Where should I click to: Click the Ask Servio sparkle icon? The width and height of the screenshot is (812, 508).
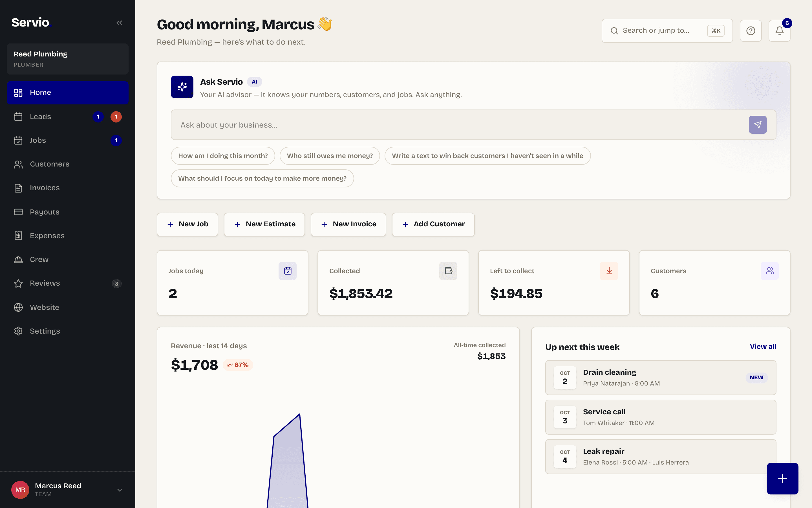pos(182,87)
